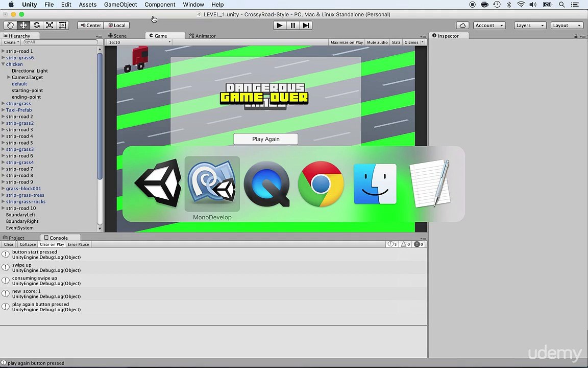
Task: Toggle error count filter in Console
Action: pos(419,244)
